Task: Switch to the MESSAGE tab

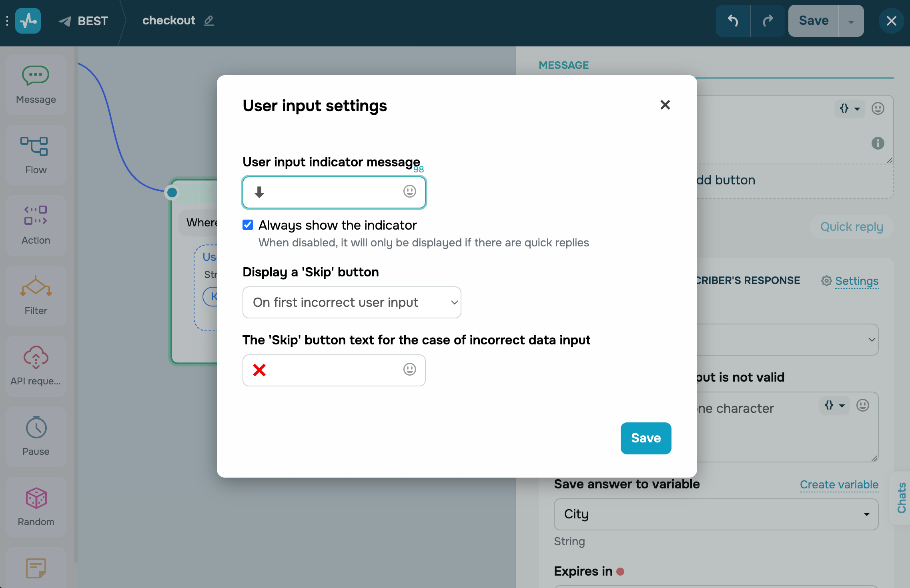Action: click(563, 65)
